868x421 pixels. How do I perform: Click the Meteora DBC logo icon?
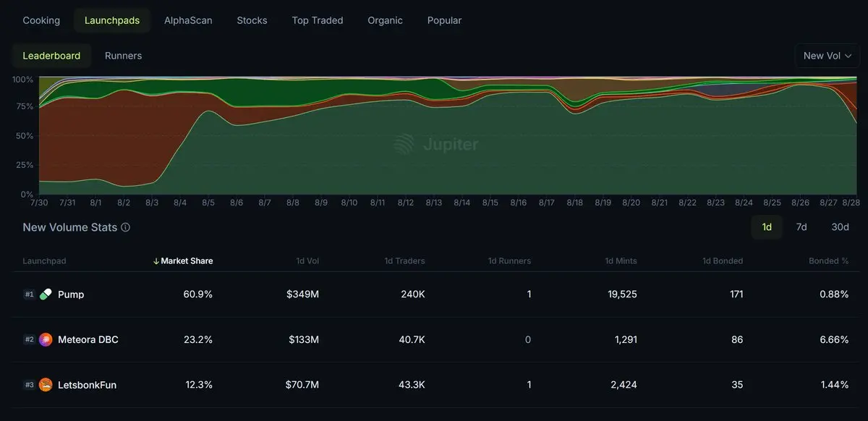pyautogui.click(x=46, y=339)
